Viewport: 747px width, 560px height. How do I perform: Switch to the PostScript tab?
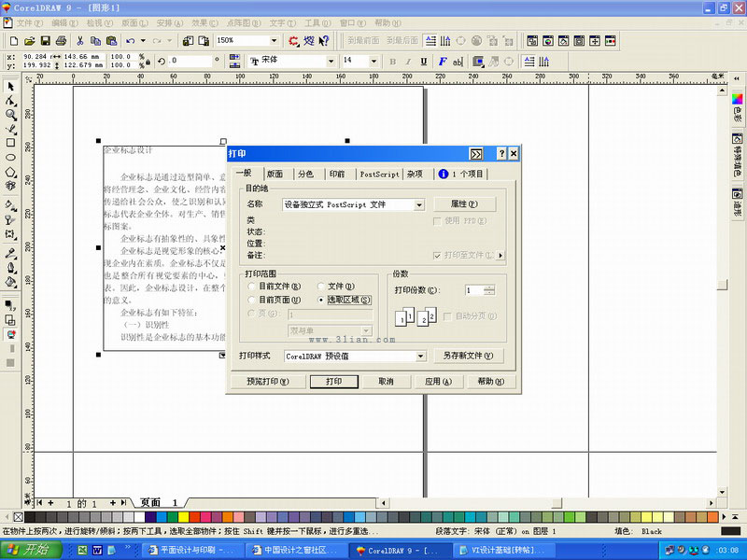tap(379, 175)
